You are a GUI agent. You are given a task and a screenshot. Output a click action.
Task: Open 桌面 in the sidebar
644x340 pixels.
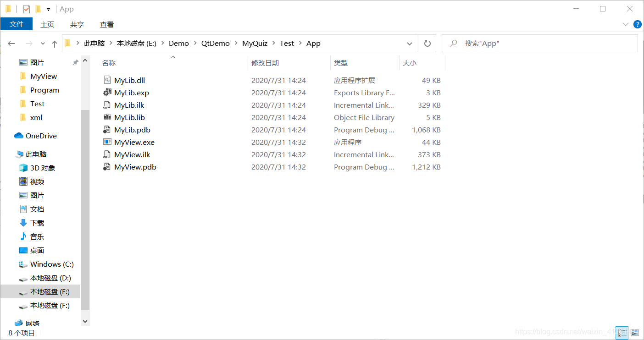(x=32, y=250)
